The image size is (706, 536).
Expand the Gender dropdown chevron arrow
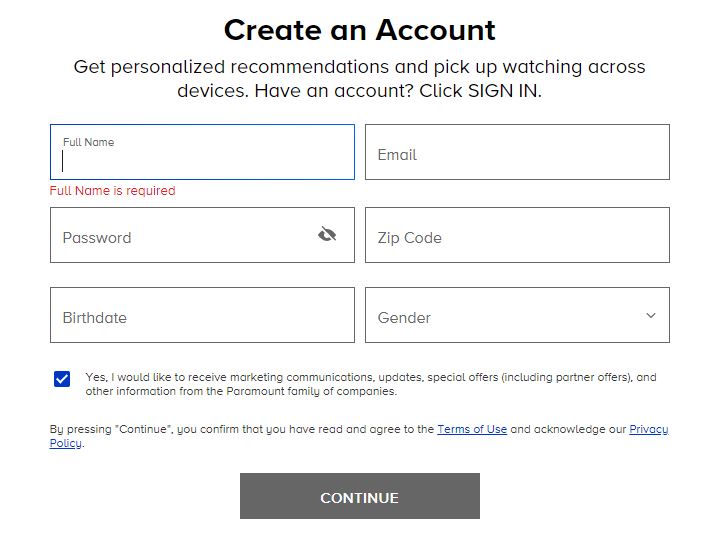point(651,316)
